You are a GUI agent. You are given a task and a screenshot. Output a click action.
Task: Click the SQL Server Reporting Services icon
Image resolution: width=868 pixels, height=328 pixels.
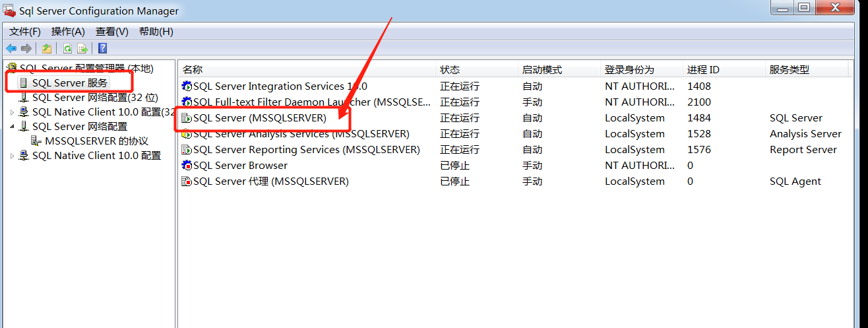pyautogui.click(x=187, y=150)
